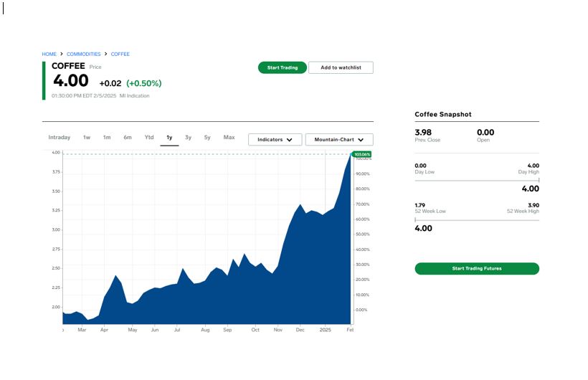This screenshot has width=588, height=380.
Task: Click the timestamp 01:30:00 PM EDT text
Action: coord(84,95)
